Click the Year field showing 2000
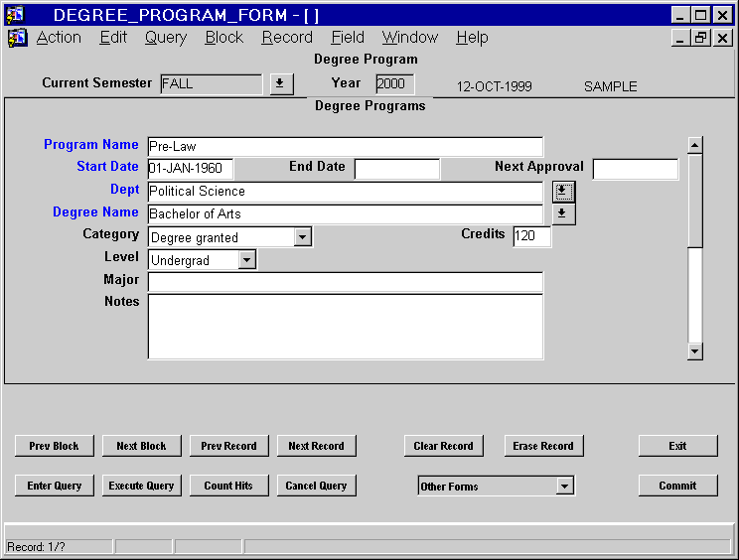 click(x=395, y=84)
